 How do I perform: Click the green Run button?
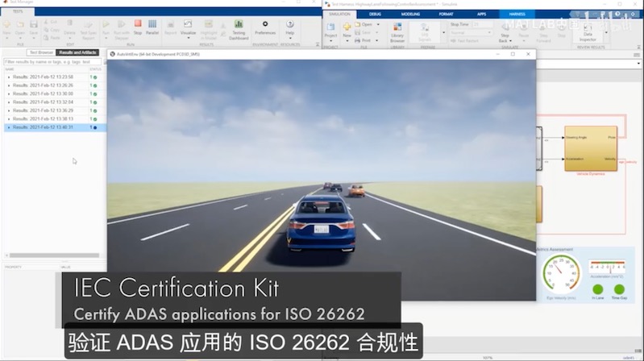pos(106,25)
